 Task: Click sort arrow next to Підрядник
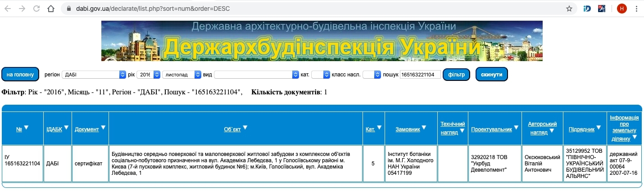pyautogui.click(x=599, y=128)
